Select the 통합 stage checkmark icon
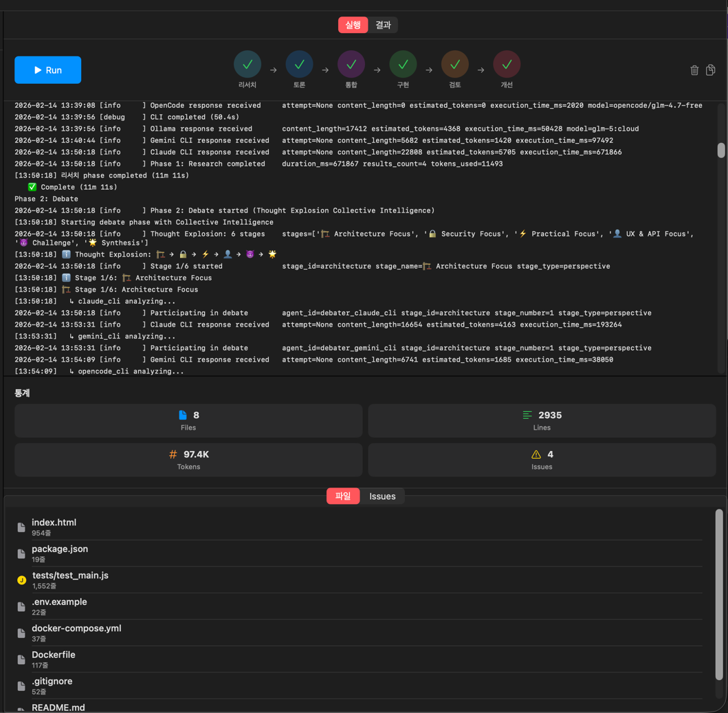728x713 pixels. click(x=351, y=64)
